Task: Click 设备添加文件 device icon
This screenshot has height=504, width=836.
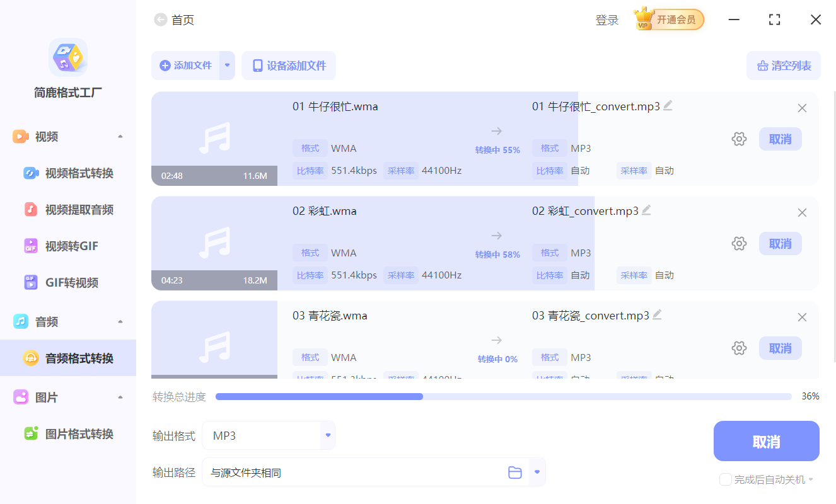Action: (x=257, y=65)
